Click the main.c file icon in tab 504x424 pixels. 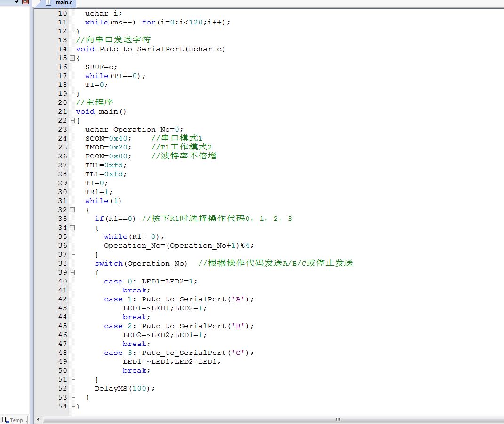pyautogui.click(x=48, y=3)
